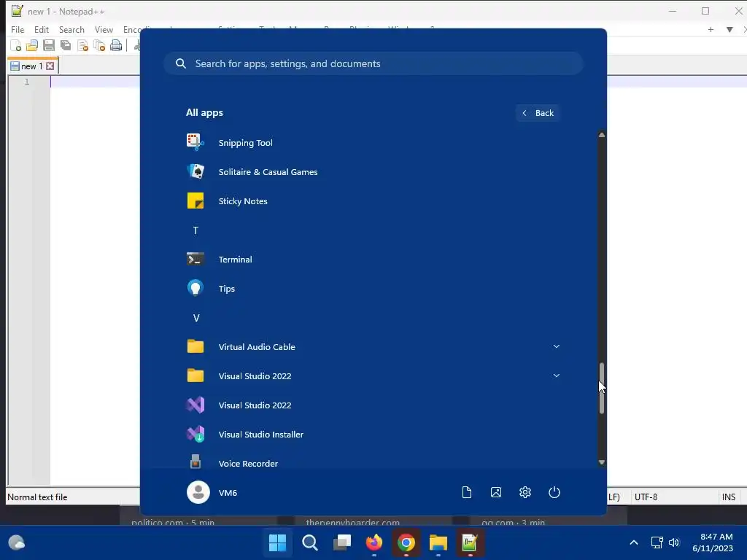747x560 pixels.
Task: Click the UTF-8 encoding in status bar
Action: click(646, 497)
